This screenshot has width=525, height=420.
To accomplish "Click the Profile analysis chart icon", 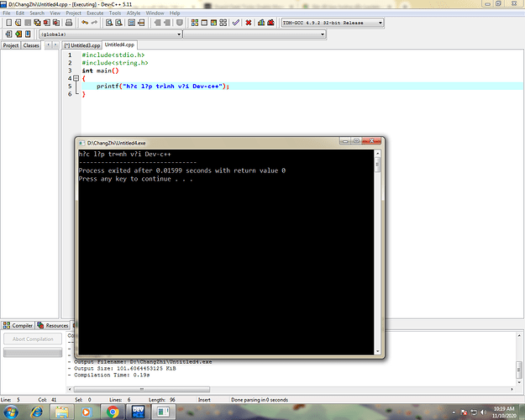I will pos(262,23).
